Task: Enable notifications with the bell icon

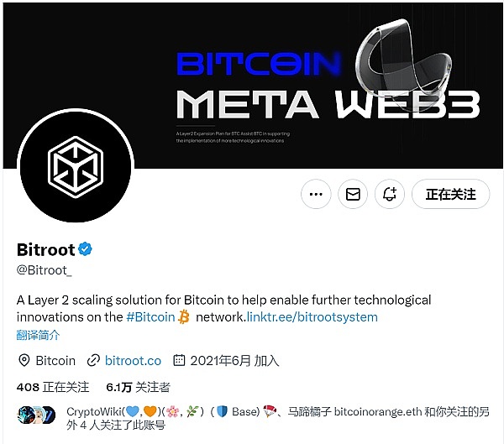Action: coord(390,194)
